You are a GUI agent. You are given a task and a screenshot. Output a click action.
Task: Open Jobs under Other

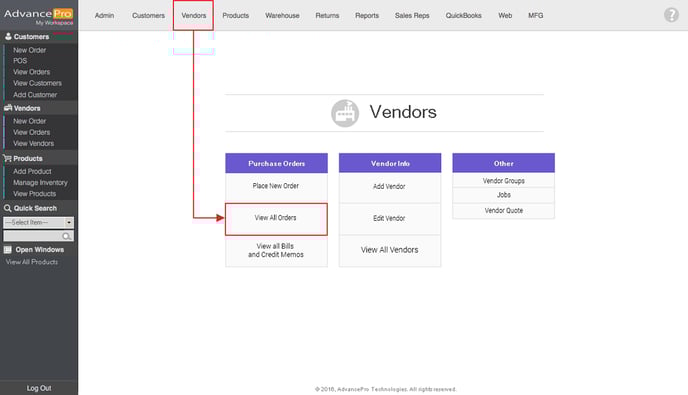503,195
